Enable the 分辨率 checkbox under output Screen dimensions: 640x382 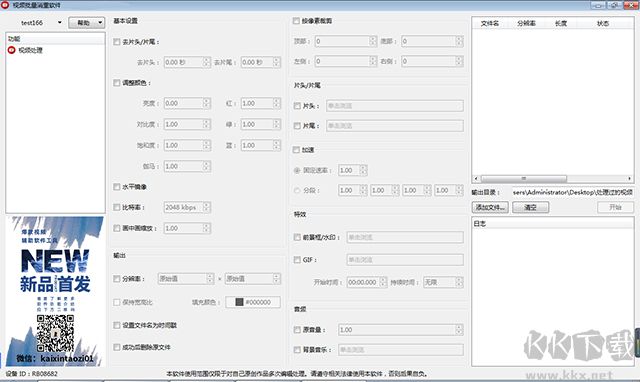(117, 279)
